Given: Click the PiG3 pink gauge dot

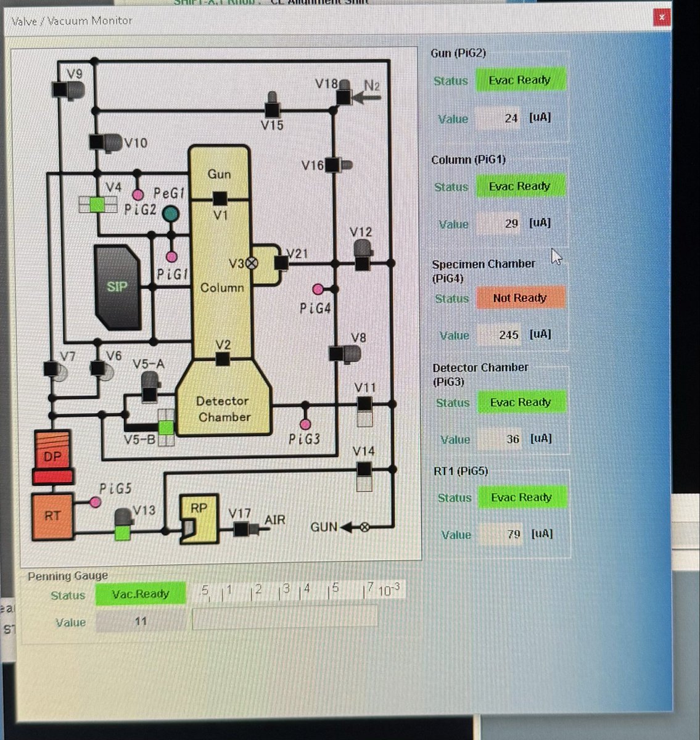Looking at the screenshot, I should (305, 424).
